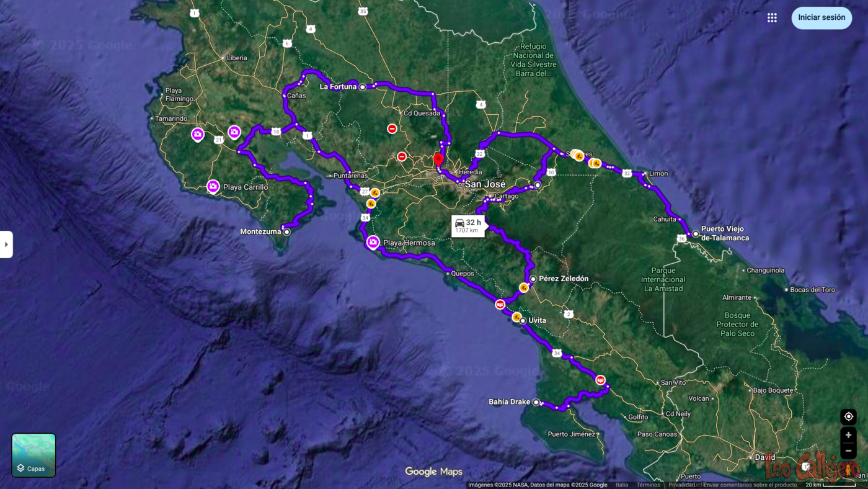This screenshot has width=868, height=489.
Task: Select the La Fortuna waypoint marker
Action: (x=363, y=87)
